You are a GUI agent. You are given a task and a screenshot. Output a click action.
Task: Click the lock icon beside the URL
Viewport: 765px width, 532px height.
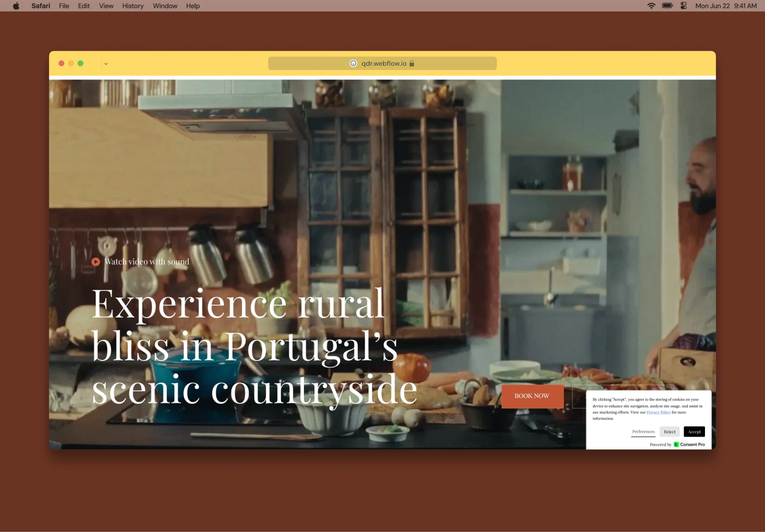coord(412,63)
